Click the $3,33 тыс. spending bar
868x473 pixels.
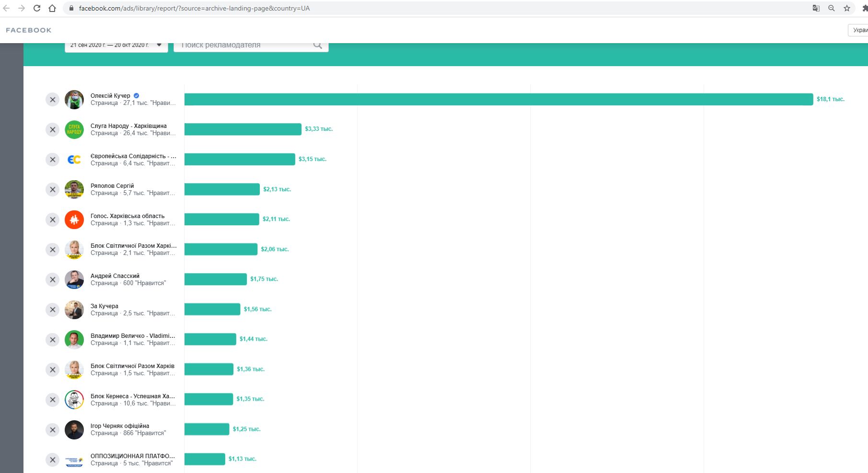(x=243, y=129)
